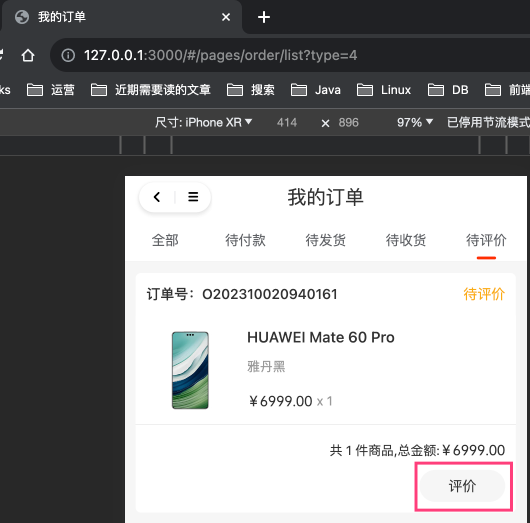Switch to the 待评价 tab
This screenshot has width=530, height=523.
pyautogui.click(x=486, y=240)
